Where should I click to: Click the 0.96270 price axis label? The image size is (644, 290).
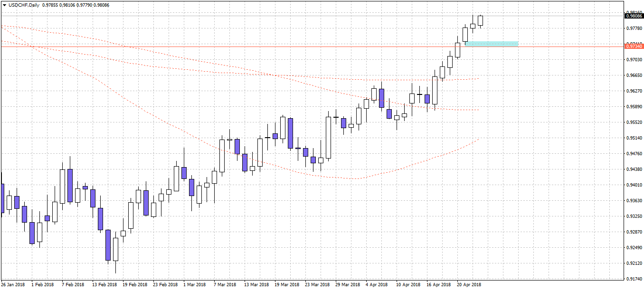[x=635, y=91]
